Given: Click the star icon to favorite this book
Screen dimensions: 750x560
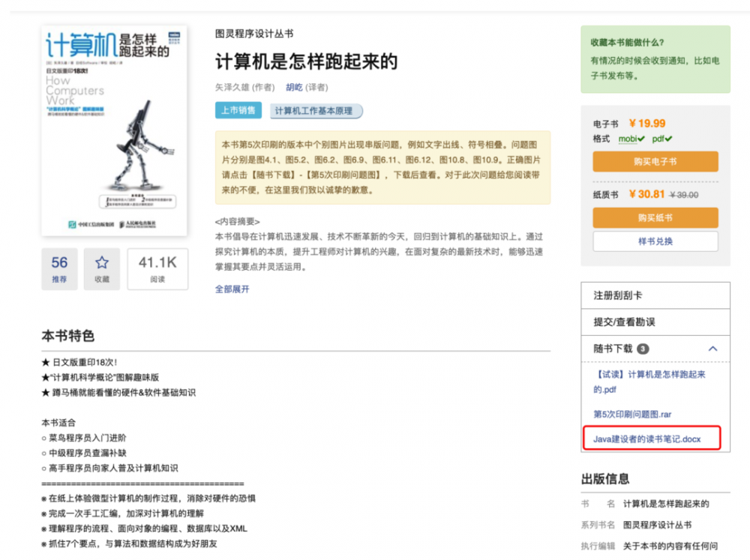Looking at the screenshot, I should pyautogui.click(x=101, y=264).
